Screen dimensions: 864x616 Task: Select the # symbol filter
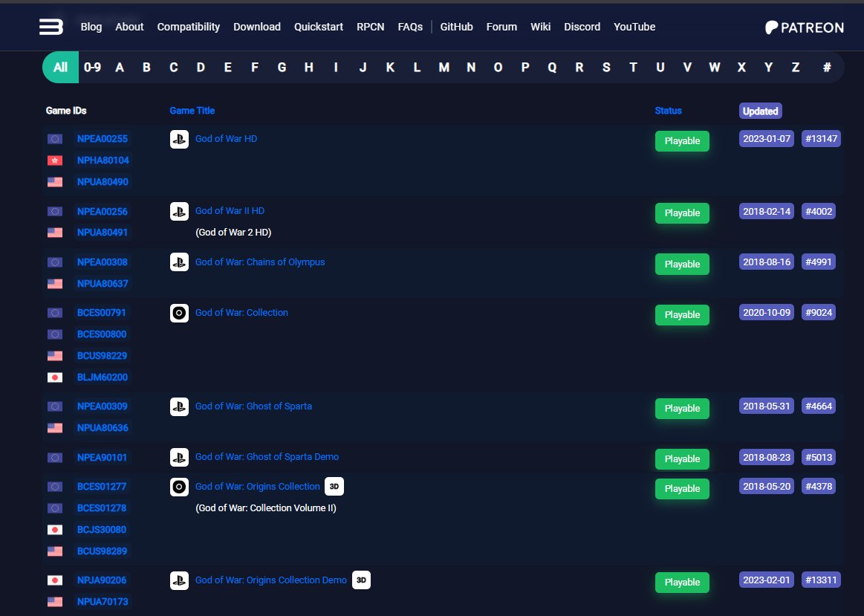click(827, 67)
